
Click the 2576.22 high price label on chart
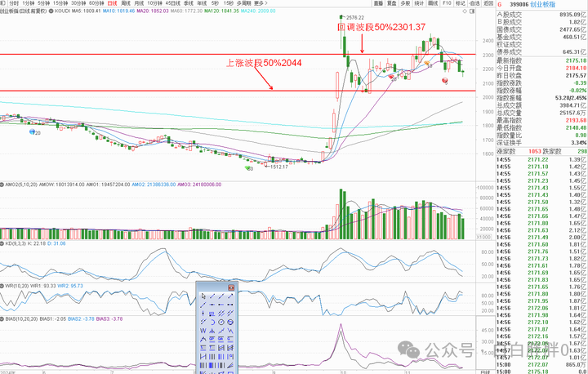click(354, 18)
